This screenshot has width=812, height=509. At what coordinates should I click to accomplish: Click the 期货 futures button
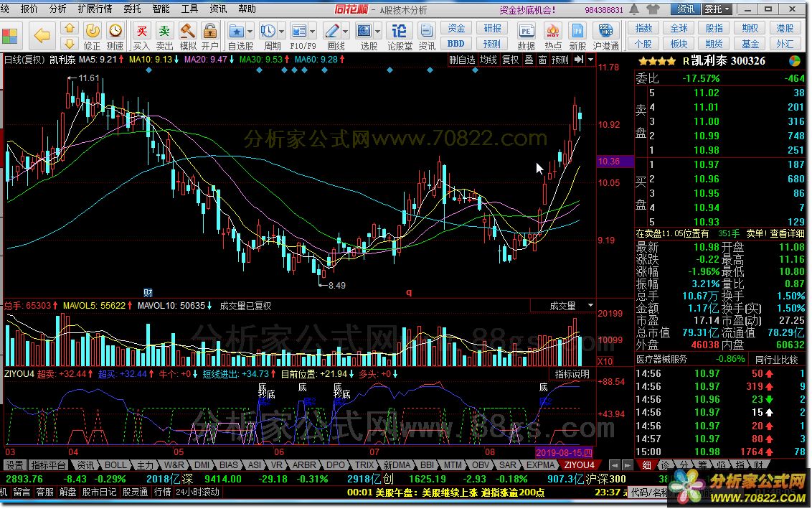(x=714, y=44)
